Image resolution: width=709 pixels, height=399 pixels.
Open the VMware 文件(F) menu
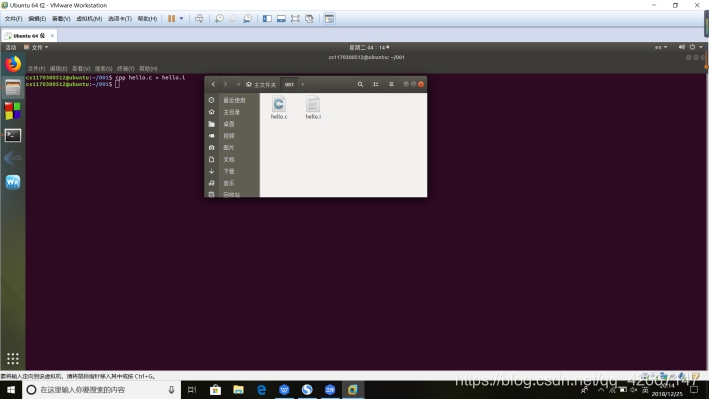tap(13, 19)
